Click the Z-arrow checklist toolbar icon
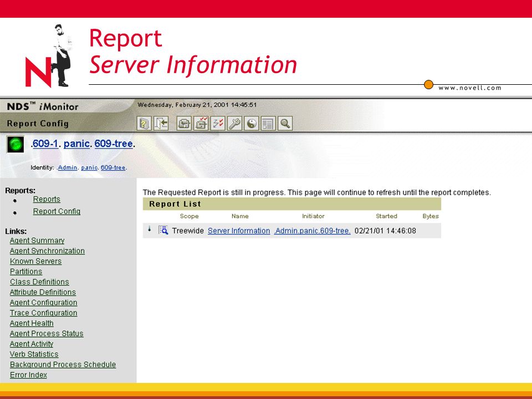532x399 pixels. click(x=218, y=124)
